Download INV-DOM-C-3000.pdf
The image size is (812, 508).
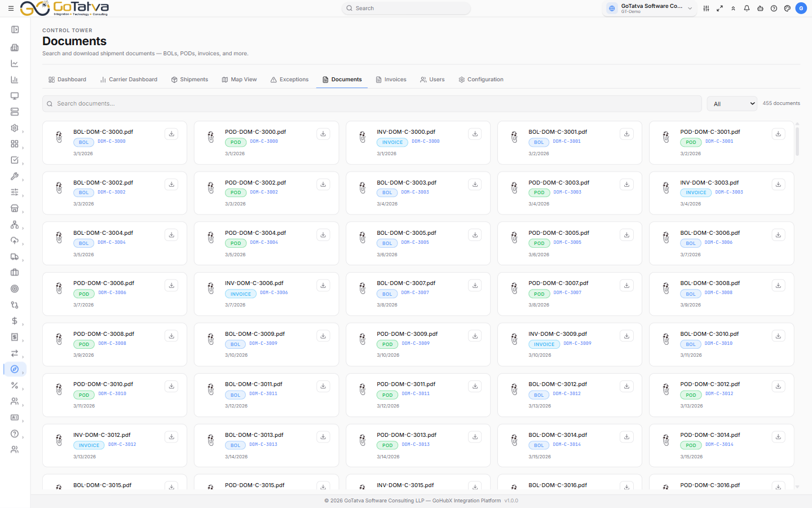point(475,134)
